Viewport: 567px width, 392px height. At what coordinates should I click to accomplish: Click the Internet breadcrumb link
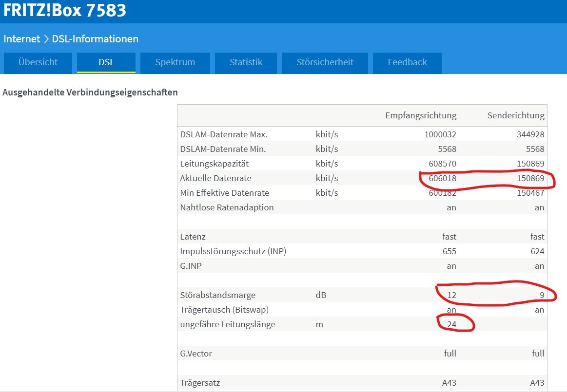pos(21,39)
